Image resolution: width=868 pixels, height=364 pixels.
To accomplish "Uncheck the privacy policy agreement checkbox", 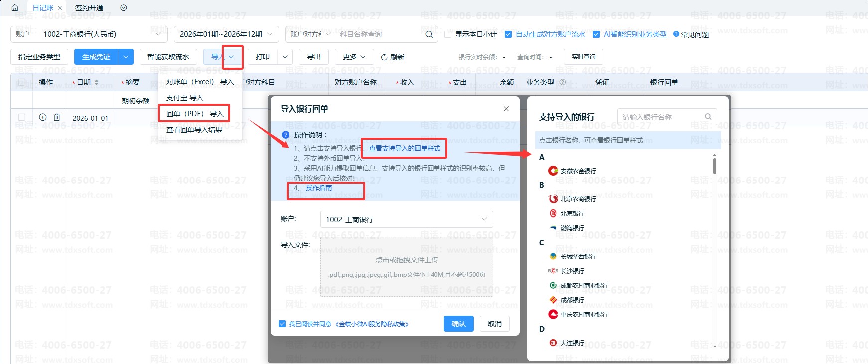I will tap(282, 324).
